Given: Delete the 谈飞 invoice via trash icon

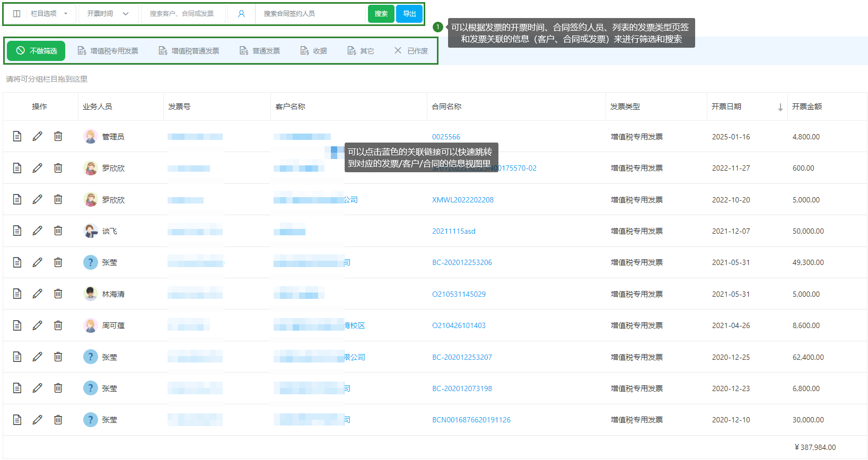Looking at the screenshot, I should [x=58, y=231].
